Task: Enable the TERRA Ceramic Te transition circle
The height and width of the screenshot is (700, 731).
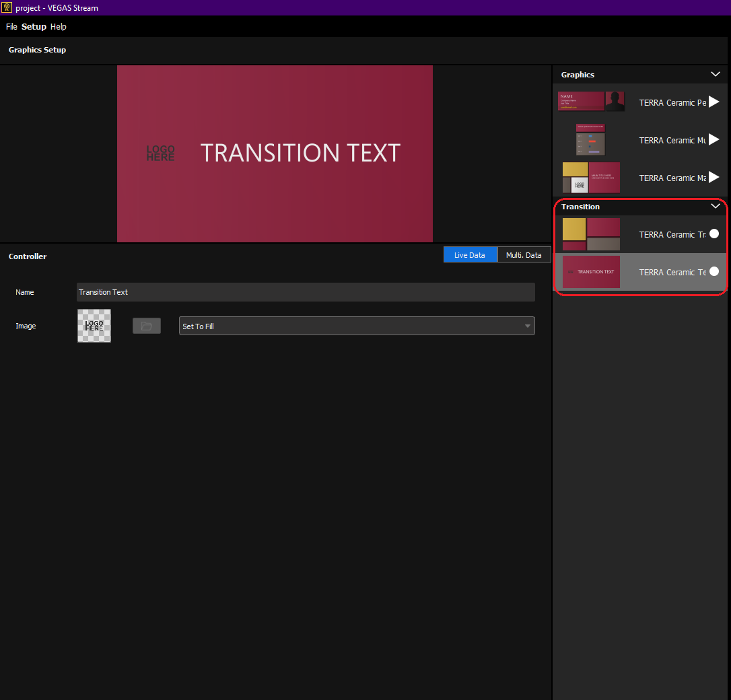Action: click(713, 271)
